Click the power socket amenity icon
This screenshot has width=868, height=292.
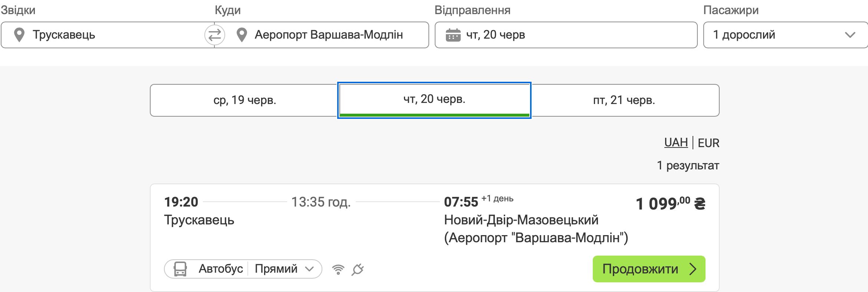(x=358, y=269)
